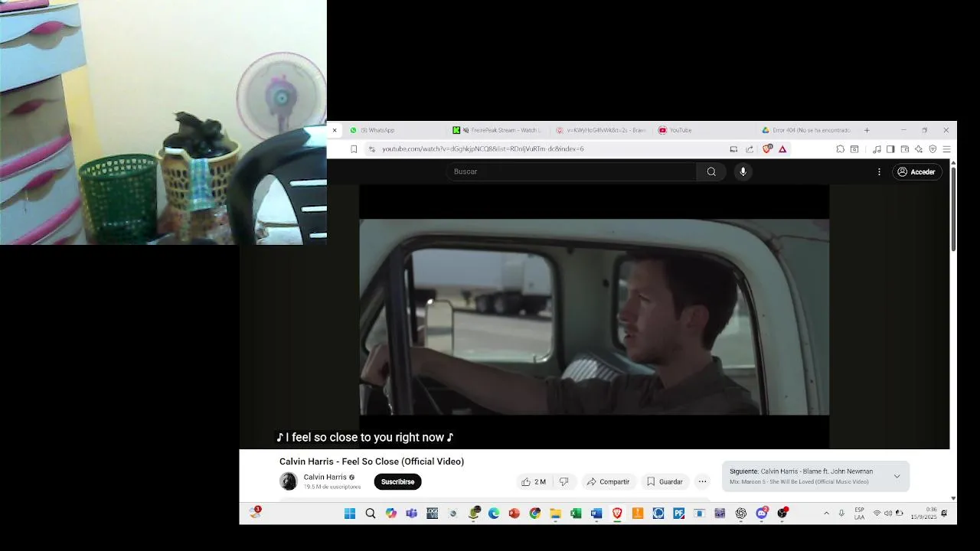Start voice search with the microphone
This screenshot has width=980, height=551.
(743, 171)
